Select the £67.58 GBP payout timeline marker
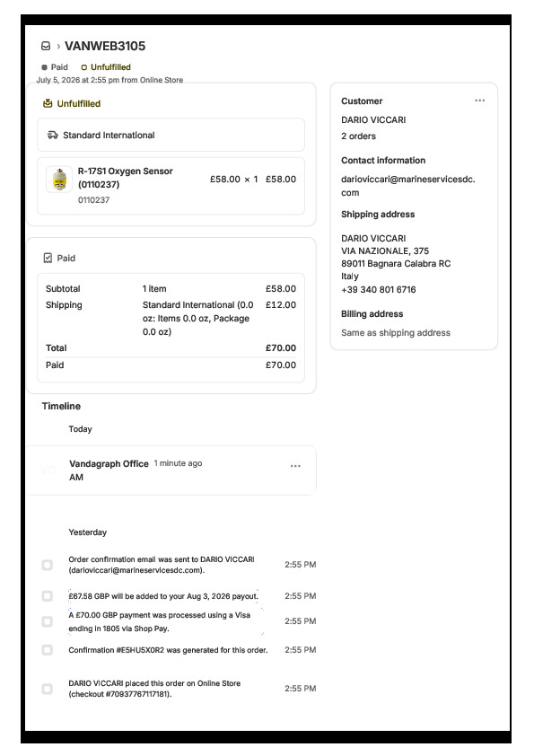The width and height of the screenshot is (534, 756). click(x=48, y=596)
